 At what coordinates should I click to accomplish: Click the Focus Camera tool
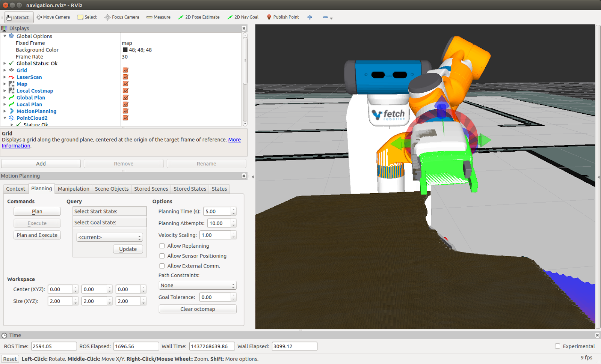tap(122, 17)
